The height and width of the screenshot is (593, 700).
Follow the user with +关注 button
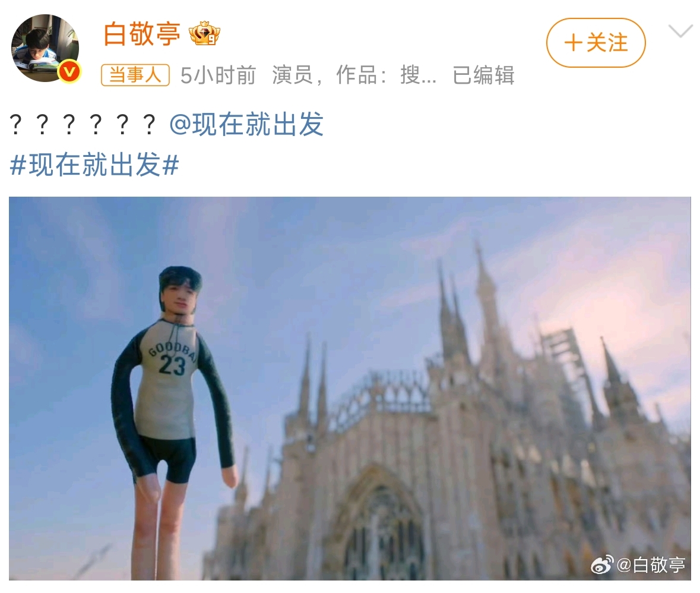tap(596, 43)
